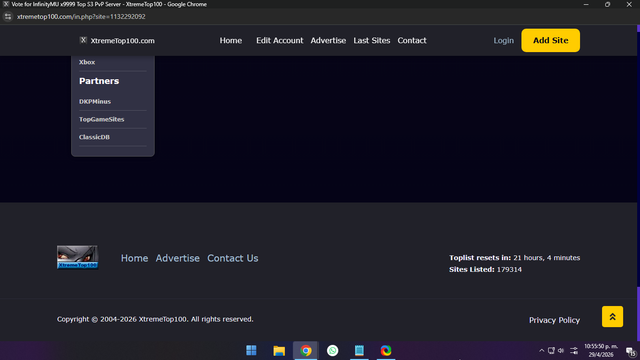Click the yellow Add Site button
Screen dimensions: 640x360
click(550, 40)
